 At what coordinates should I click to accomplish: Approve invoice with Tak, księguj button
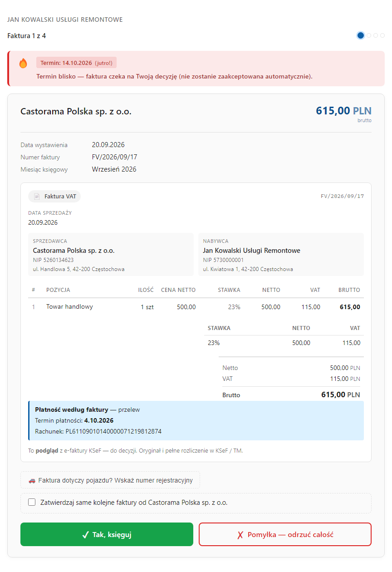pyautogui.click(x=107, y=534)
